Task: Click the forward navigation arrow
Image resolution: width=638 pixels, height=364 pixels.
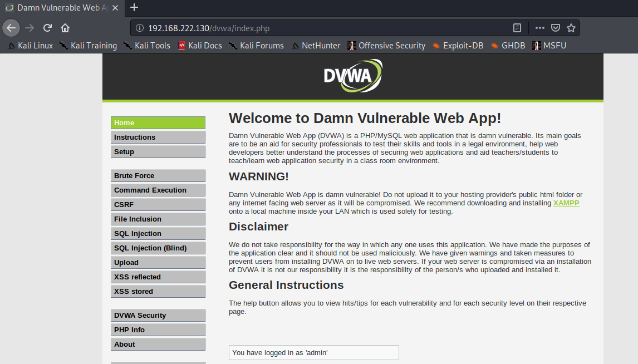Action: tap(30, 28)
